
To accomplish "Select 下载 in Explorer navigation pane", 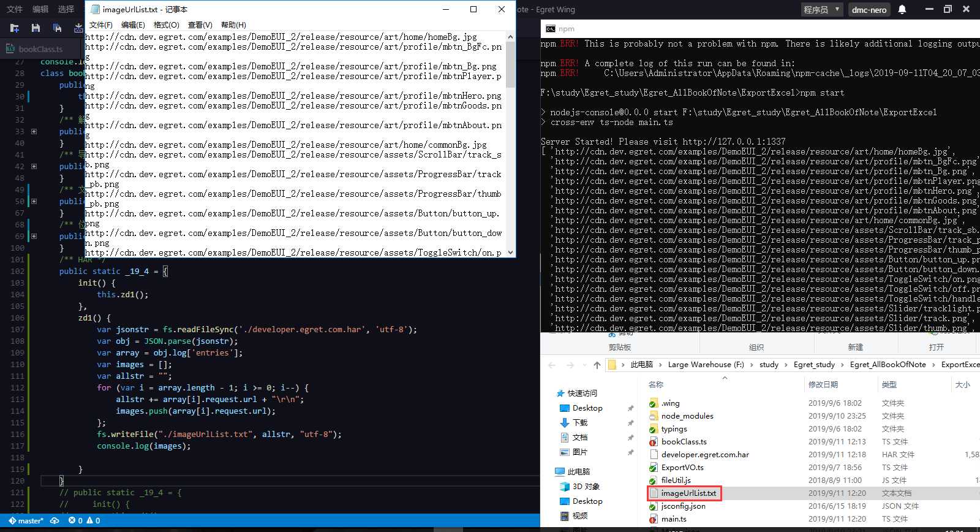I will pos(574,423).
